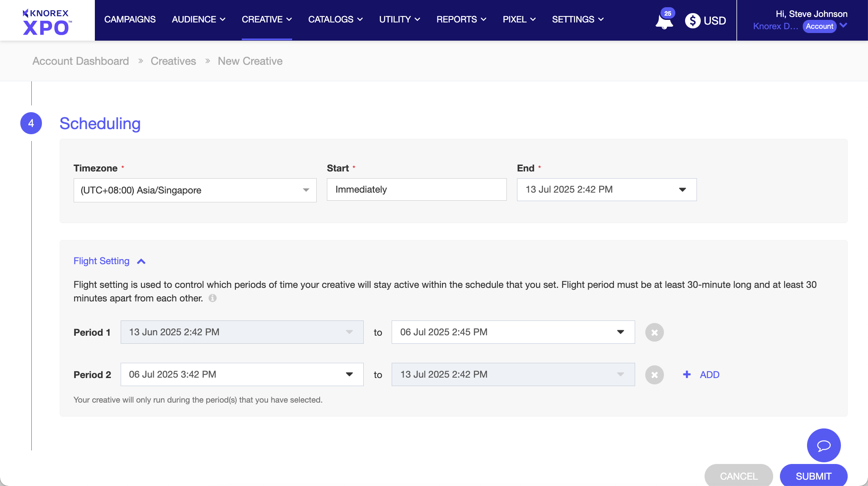Open the Period 1 end date dropdown
Image resolution: width=868 pixels, height=486 pixels.
513,332
